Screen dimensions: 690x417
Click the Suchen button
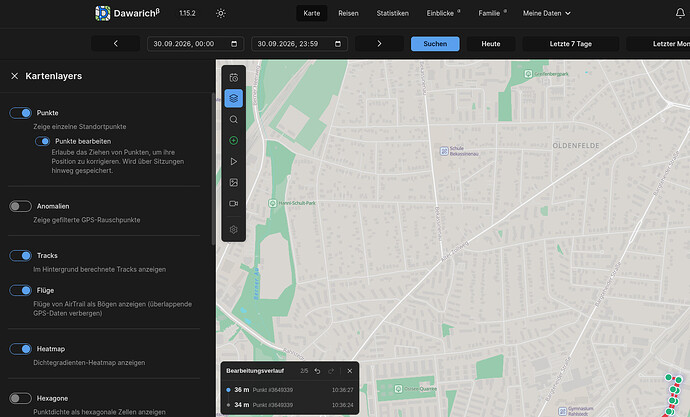coord(435,44)
